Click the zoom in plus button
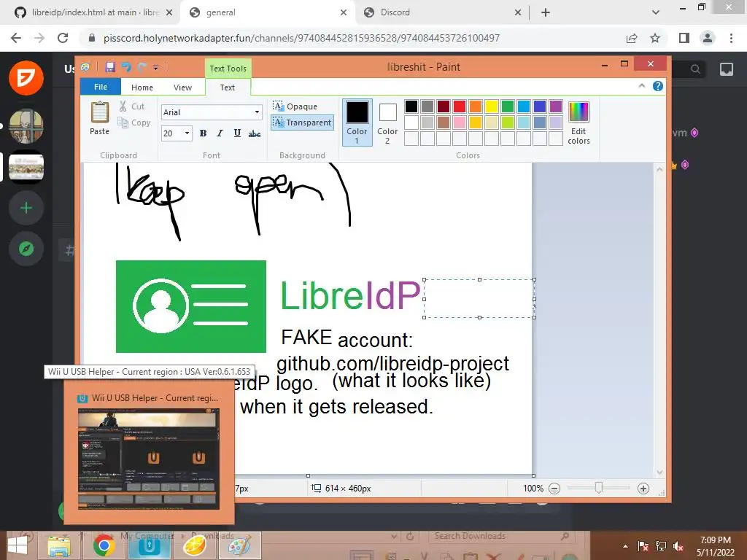 point(643,488)
